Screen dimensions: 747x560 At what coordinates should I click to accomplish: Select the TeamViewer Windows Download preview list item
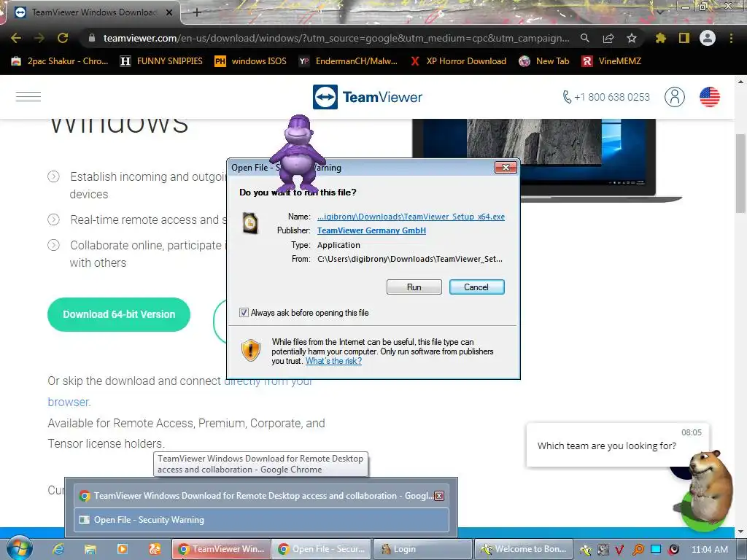point(262,496)
